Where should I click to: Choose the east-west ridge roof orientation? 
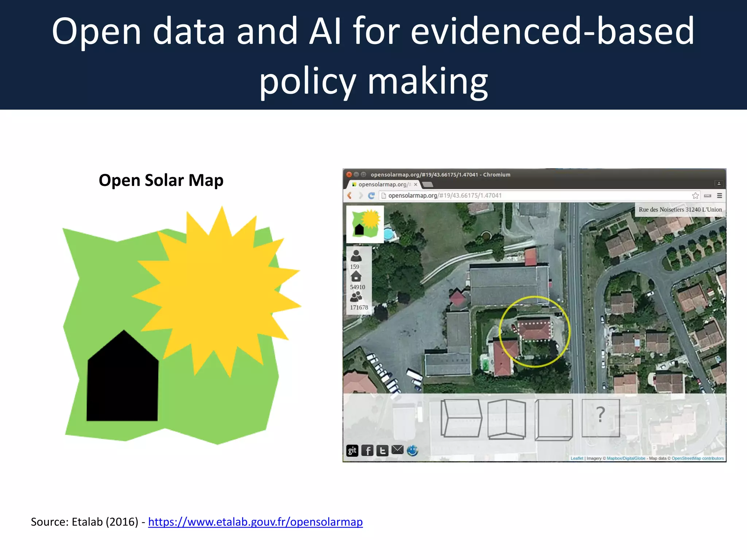pos(461,418)
